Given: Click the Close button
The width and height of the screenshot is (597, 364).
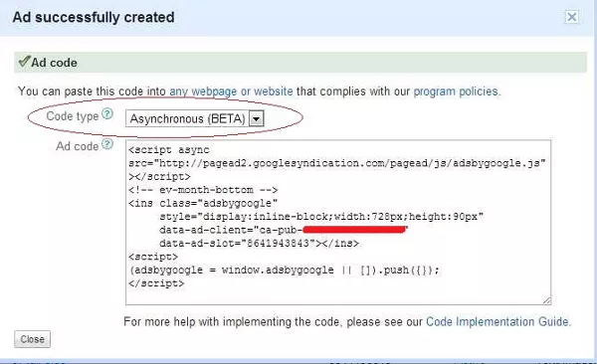Looking at the screenshot, I should point(33,339).
